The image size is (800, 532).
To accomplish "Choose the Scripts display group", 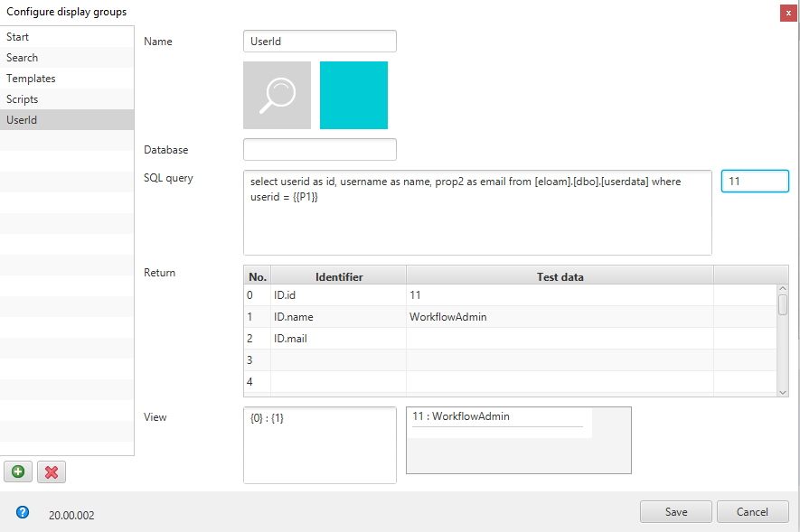I will point(67,99).
